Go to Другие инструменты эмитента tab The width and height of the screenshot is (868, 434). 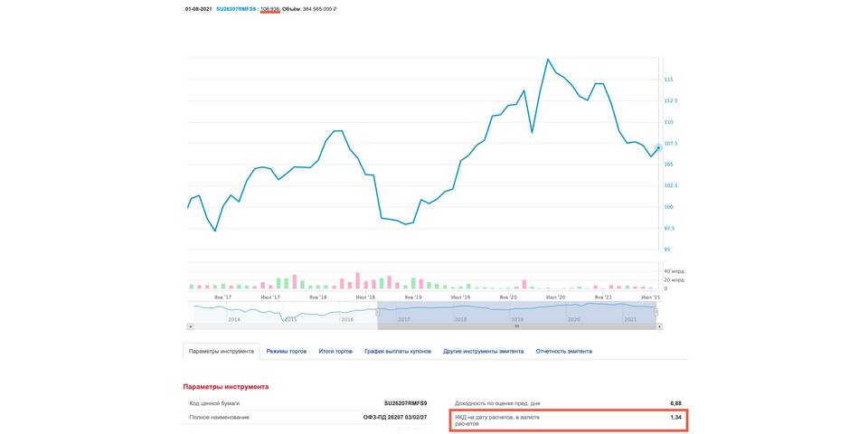(483, 351)
